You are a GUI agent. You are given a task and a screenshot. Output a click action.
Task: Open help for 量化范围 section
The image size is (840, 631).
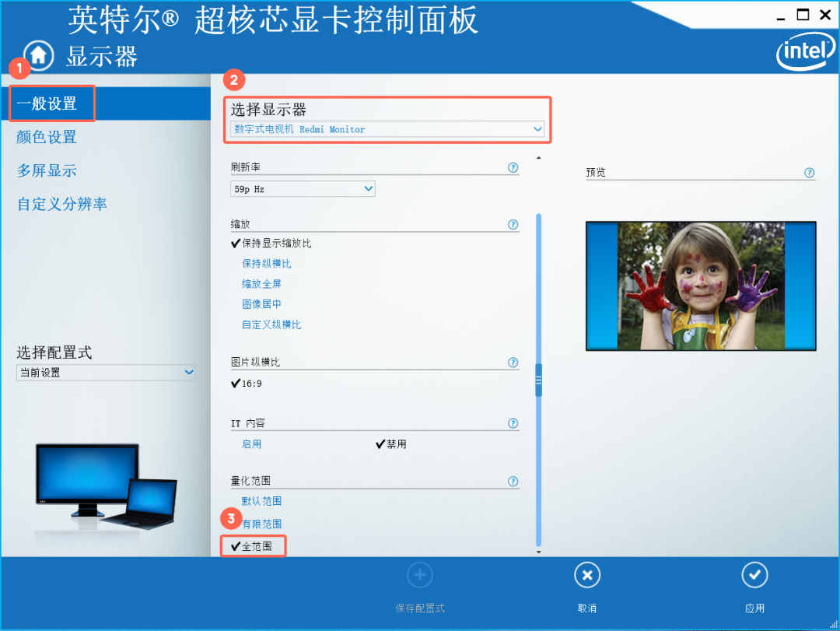click(513, 482)
